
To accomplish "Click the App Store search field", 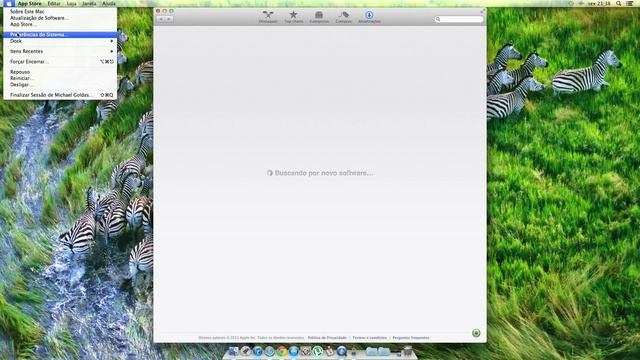I will [459, 19].
